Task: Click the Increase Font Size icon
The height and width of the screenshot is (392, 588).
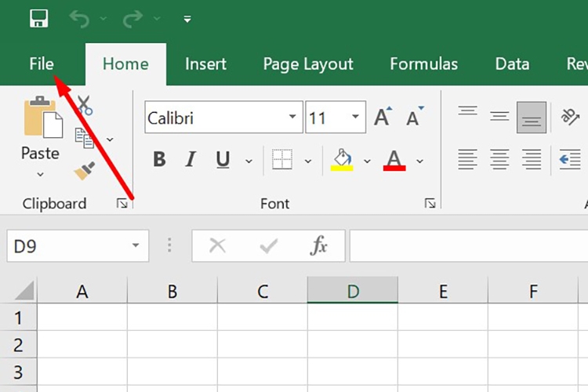Action: coord(383,117)
